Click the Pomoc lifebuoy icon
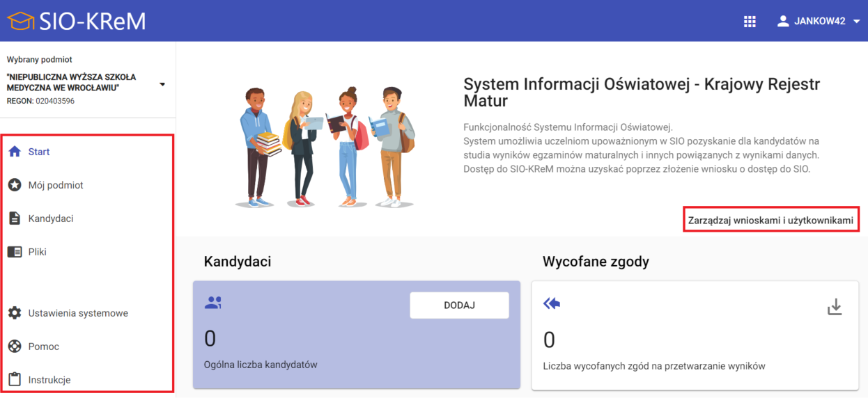This screenshot has width=868, height=398. (15, 347)
